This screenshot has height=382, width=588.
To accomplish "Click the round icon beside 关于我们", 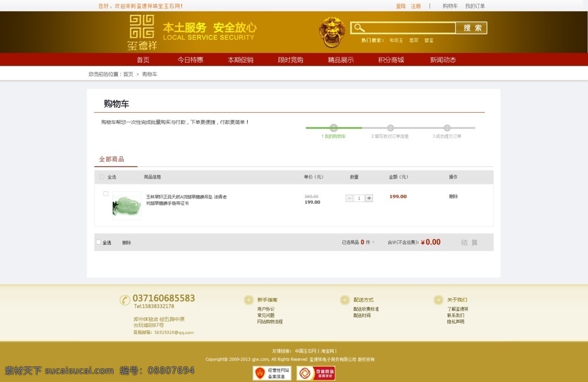I will pos(438,300).
